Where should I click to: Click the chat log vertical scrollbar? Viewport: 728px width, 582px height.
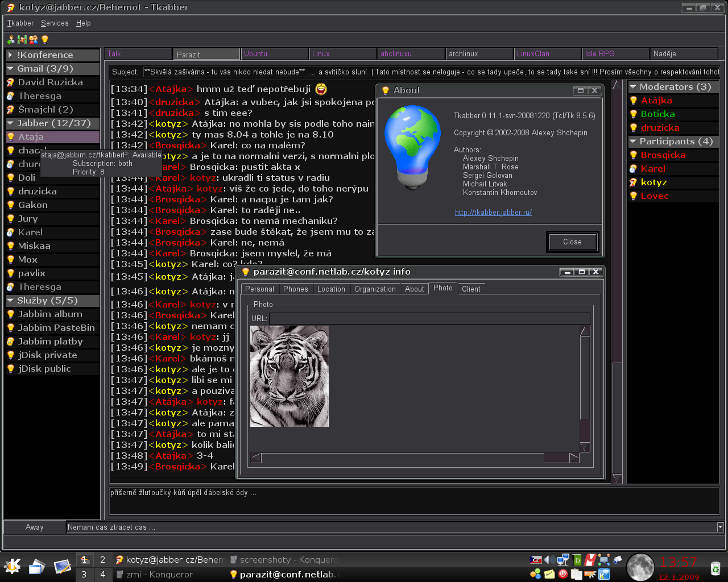[617, 281]
